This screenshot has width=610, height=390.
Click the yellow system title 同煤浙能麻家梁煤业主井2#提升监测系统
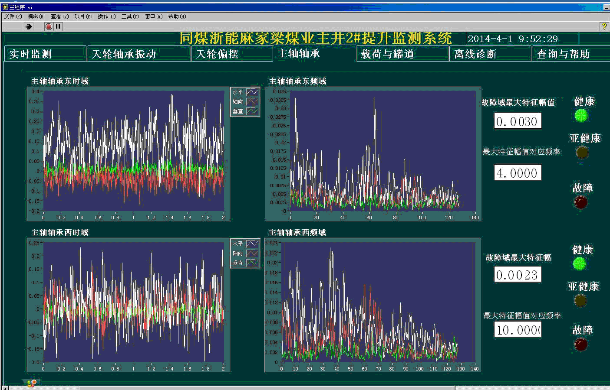316,38
